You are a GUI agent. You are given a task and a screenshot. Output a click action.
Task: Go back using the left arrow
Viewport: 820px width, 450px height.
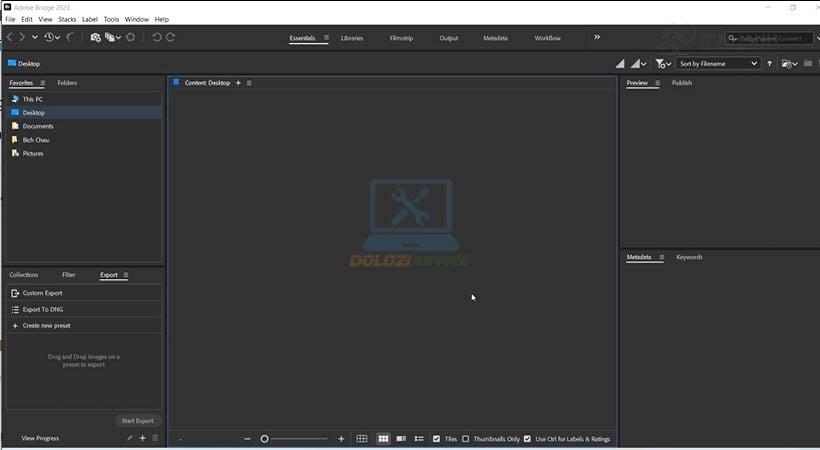(x=9, y=37)
